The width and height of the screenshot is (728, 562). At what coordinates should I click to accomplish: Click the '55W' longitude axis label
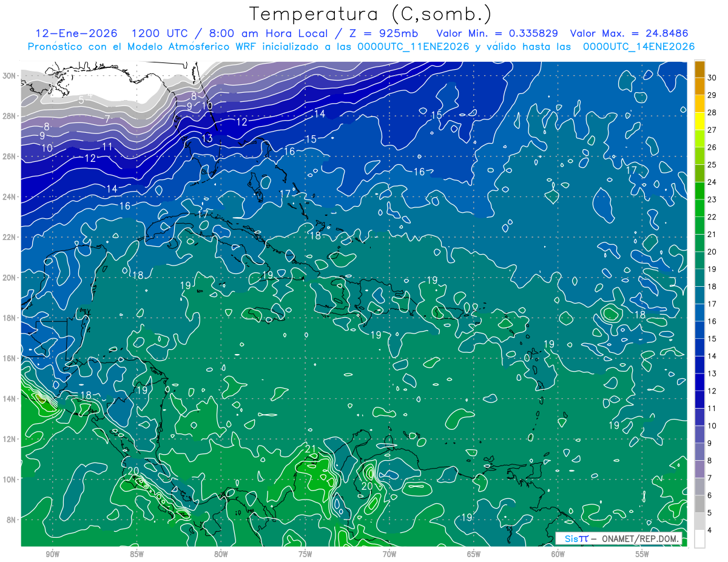(x=642, y=555)
